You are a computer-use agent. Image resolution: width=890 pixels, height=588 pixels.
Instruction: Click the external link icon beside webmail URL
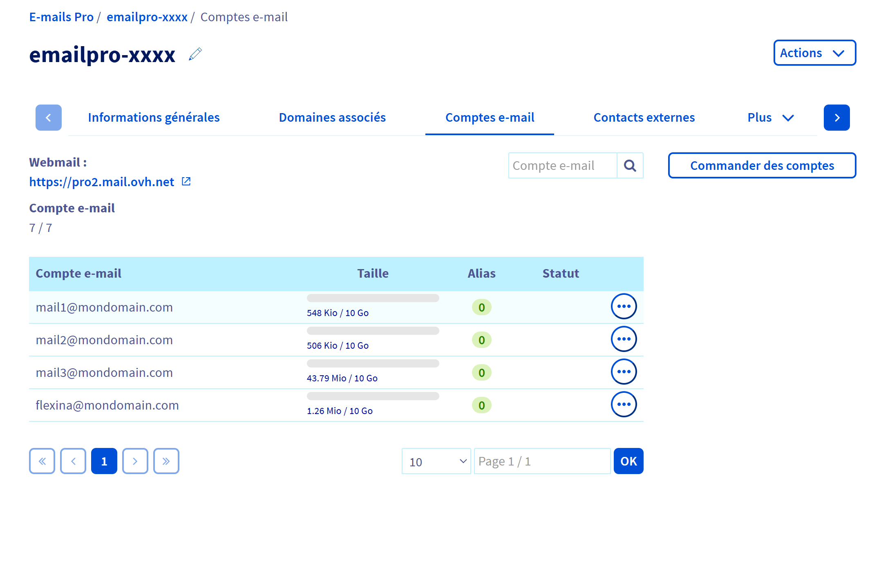[x=186, y=181]
